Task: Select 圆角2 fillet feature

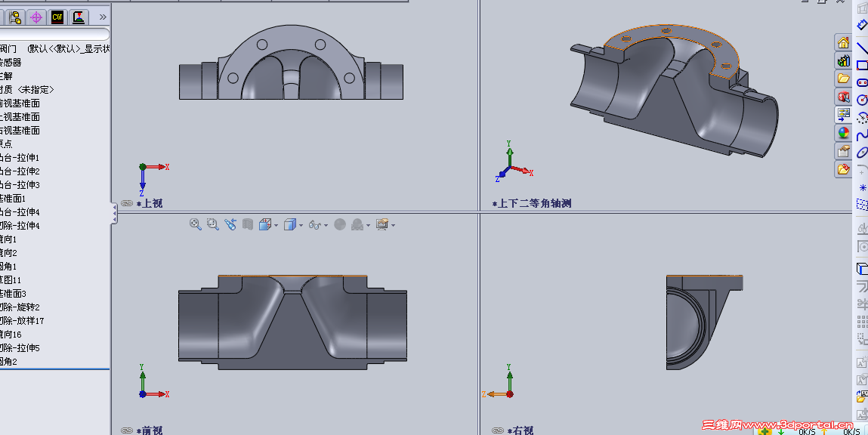Action: (x=9, y=362)
